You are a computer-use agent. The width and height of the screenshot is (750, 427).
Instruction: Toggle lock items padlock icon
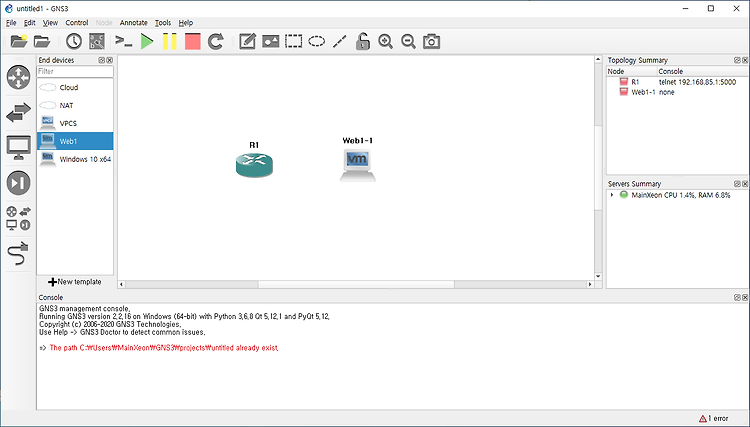363,42
